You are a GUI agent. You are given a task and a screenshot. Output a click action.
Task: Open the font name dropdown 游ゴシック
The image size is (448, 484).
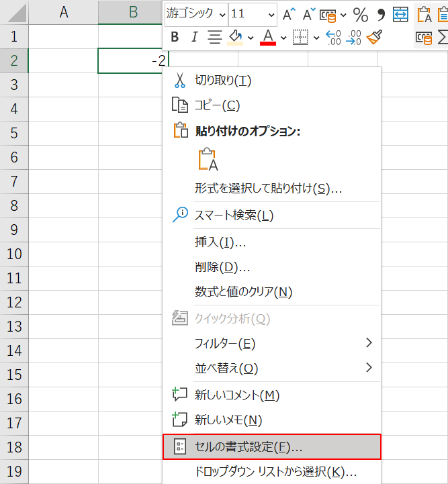(224, 15)
